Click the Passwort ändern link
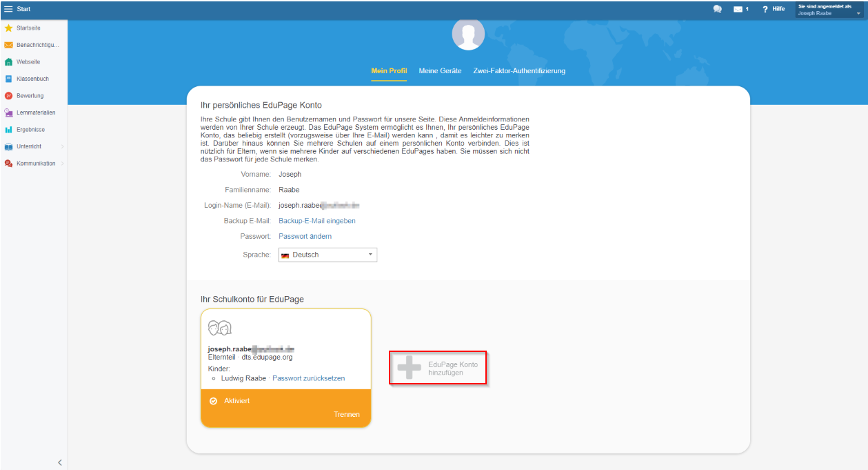This screenshot has height=470, width=868. pos(305,236)
